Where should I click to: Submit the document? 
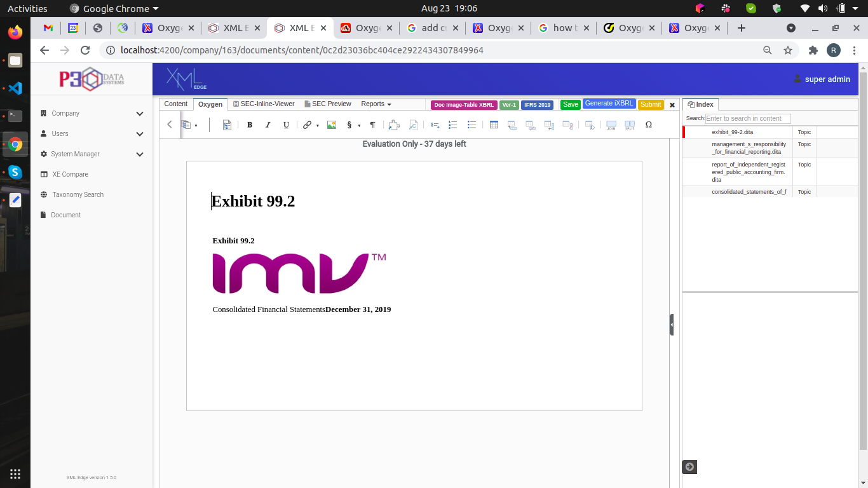point(651,104)
